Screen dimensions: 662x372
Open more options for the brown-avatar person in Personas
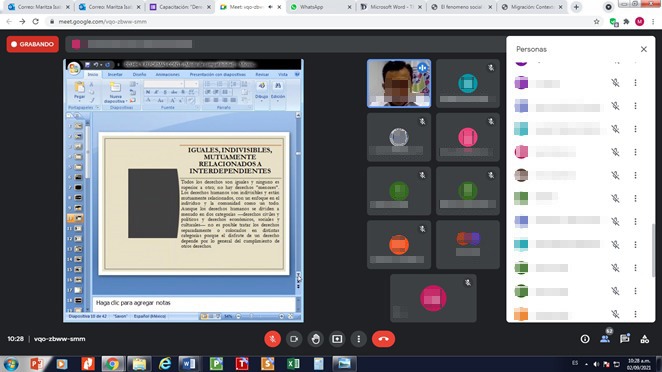[x=635, y=175]
